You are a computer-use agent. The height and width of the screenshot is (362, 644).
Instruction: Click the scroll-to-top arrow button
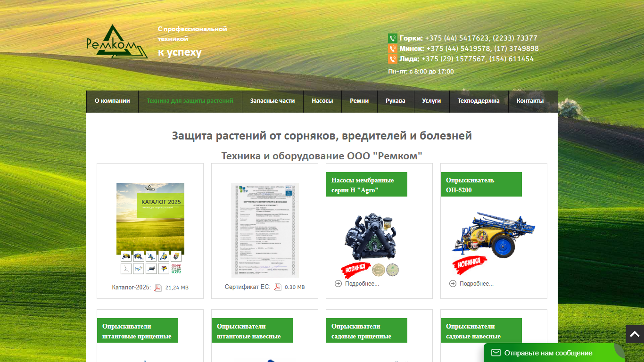(635, 334)
